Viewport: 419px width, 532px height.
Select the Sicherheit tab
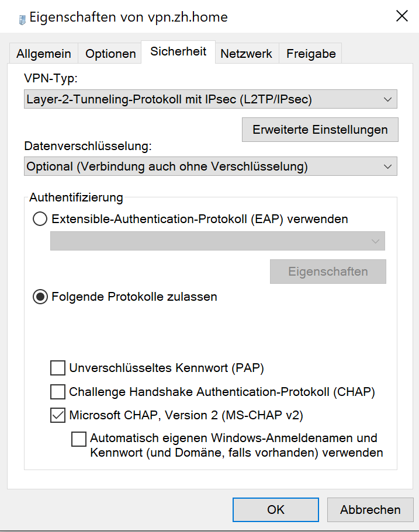[x=178, y=51]
